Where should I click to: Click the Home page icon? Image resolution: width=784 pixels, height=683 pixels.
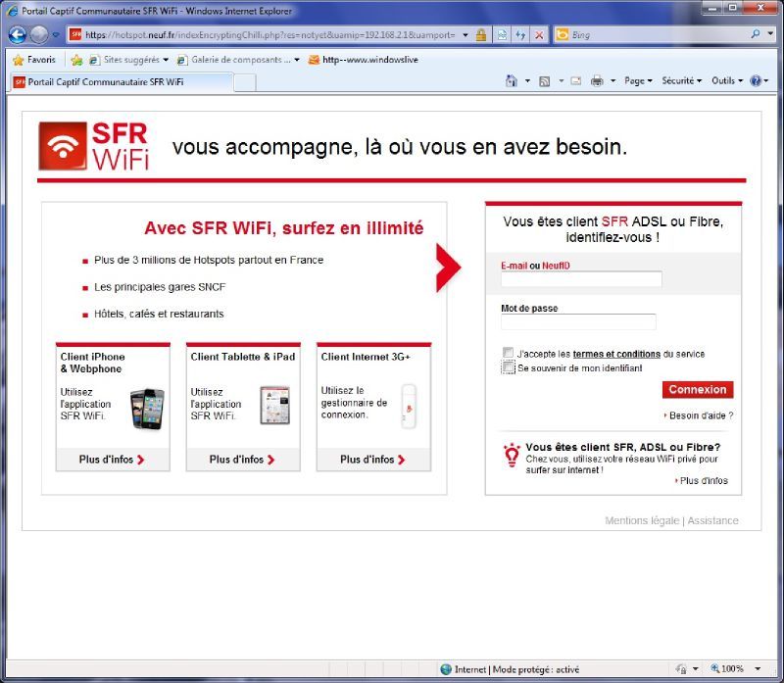click(511, 80)
